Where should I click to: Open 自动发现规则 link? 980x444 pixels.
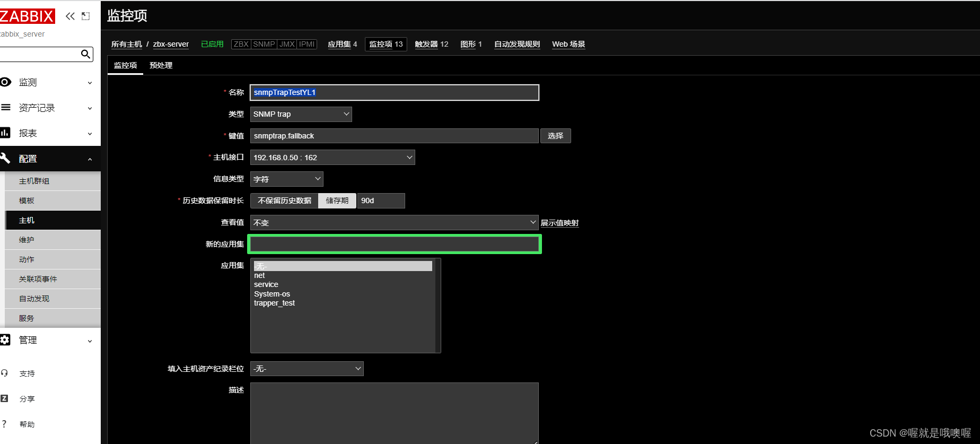pyautogui.click(x=517, y=44)
